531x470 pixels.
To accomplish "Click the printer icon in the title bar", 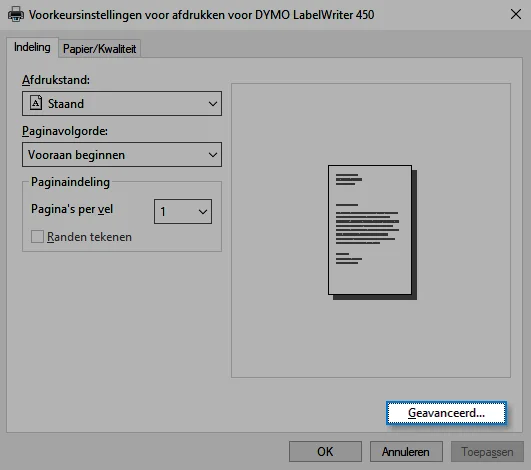I will pos(16,15).
